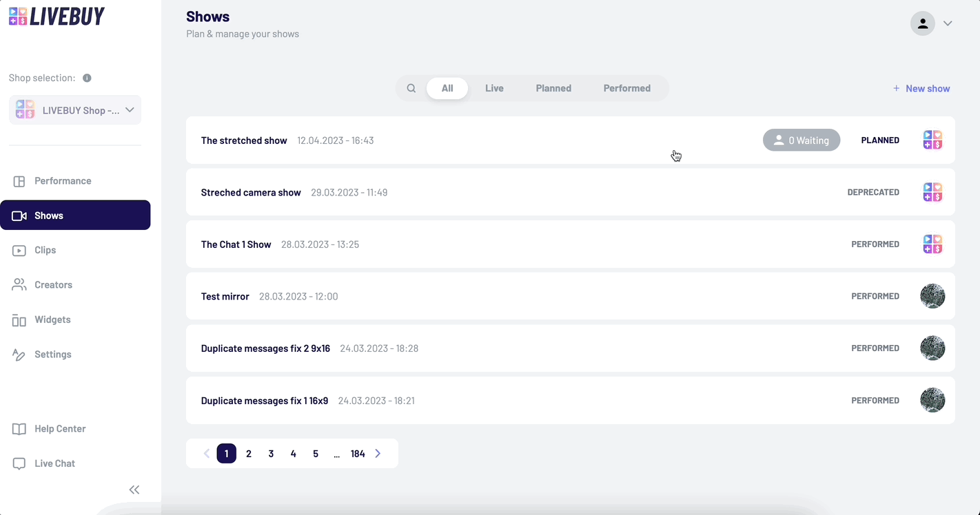Click the next page arrow in pagination

pos(378,453)
